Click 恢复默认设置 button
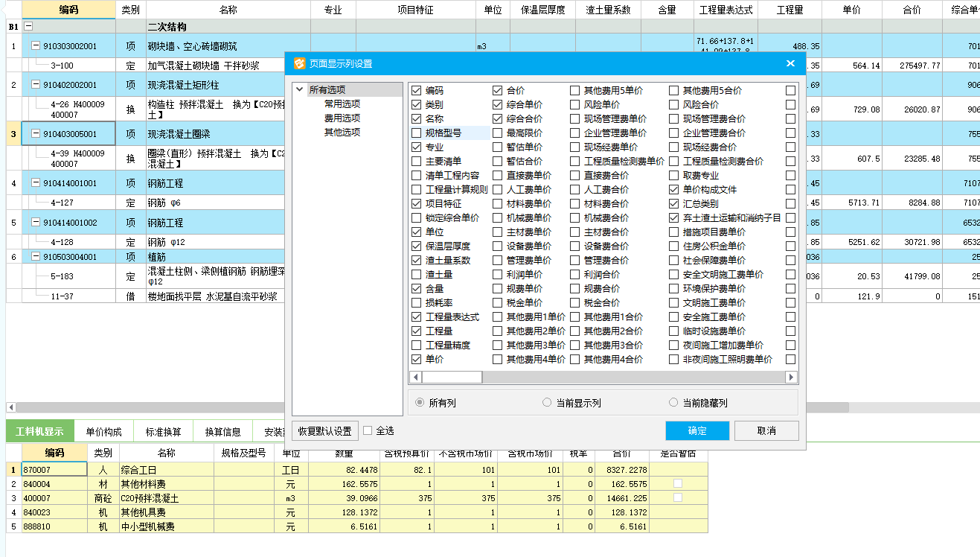The image size is (980, 557). point(324,431)
